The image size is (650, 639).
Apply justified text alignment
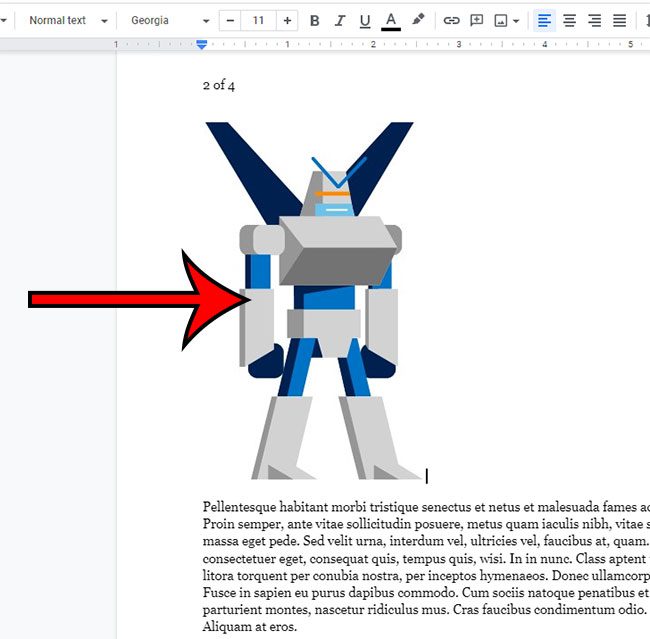[x=619, y=20]
